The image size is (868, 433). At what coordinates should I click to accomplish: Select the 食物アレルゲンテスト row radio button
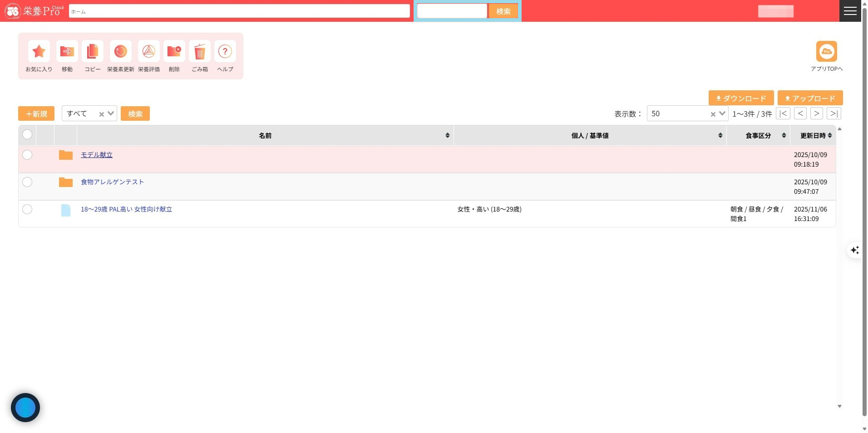click(27, 182)
